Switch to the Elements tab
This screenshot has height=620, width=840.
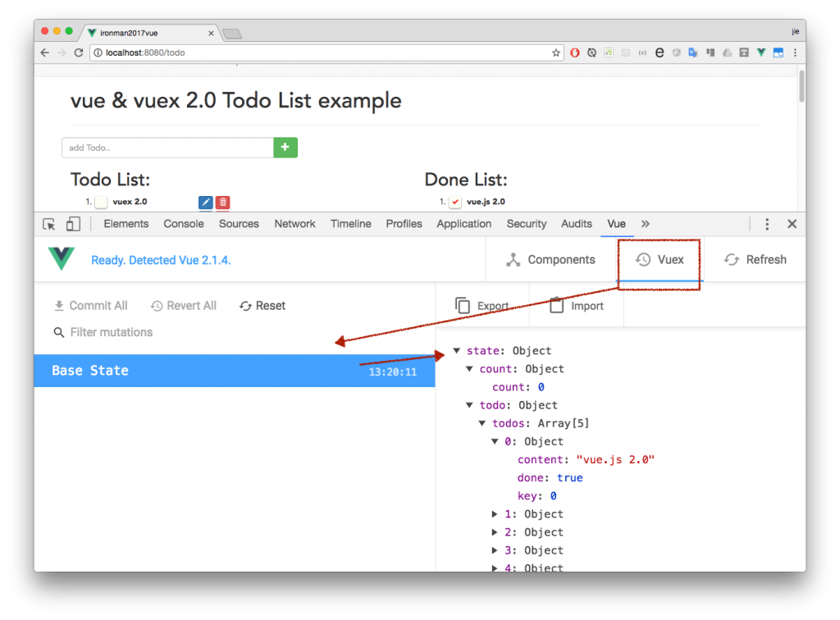tap(126, 224)
